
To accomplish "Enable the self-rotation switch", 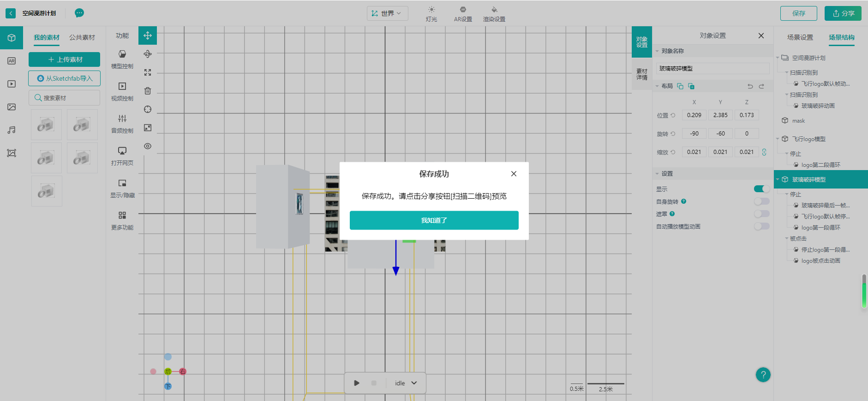I will (x=761, y=201).
